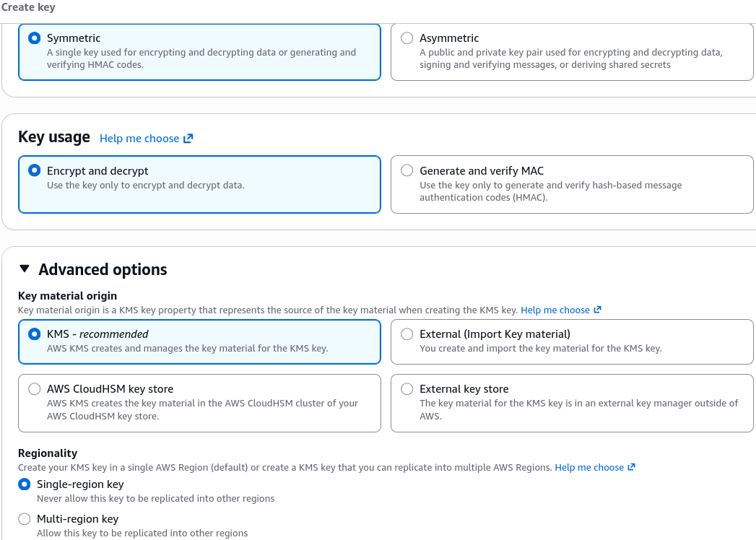The height and width of the screenshot is (540, 756).
Task: Click the Advanced options heading text
Action: (x=103, y=269)
